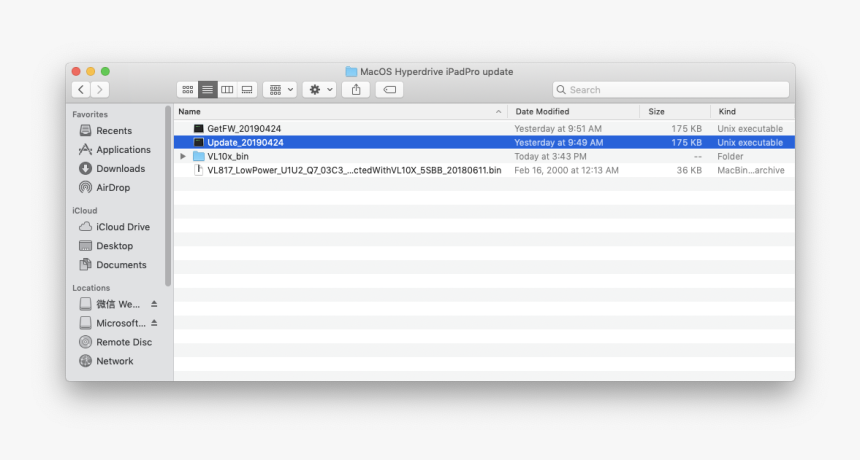Open AirDrop in the sidebar

tap(104, 188)
